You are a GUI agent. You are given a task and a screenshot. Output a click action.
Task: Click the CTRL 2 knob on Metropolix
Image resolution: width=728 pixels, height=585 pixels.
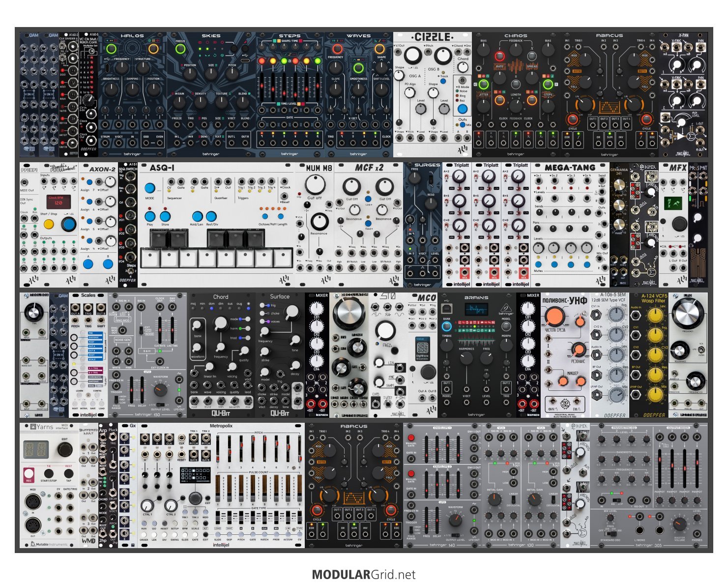(171, 505)
